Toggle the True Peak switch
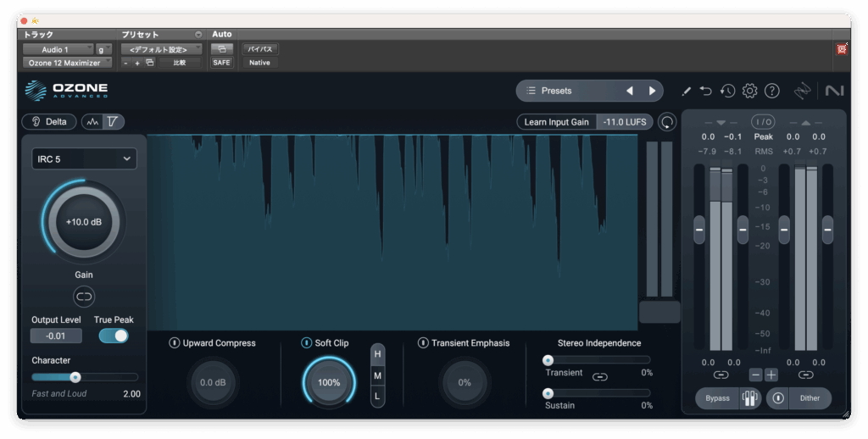Viewport: 868px width, 439px height. 114,336
